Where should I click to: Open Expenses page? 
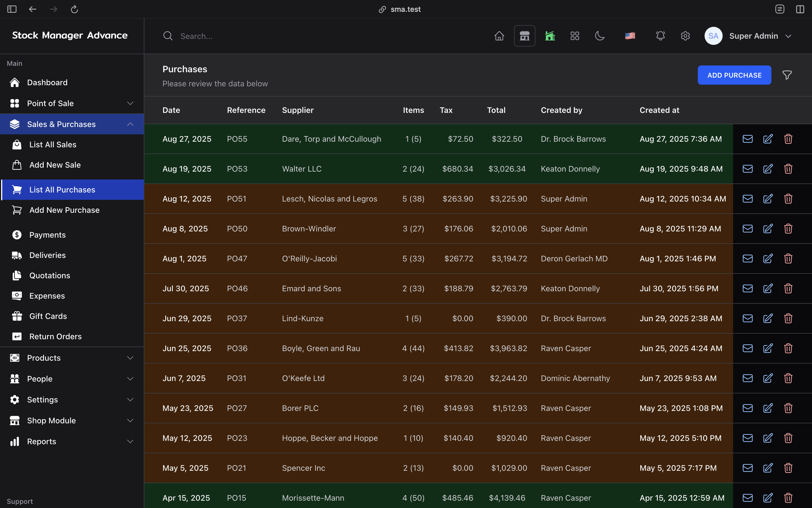click(72, 296)
